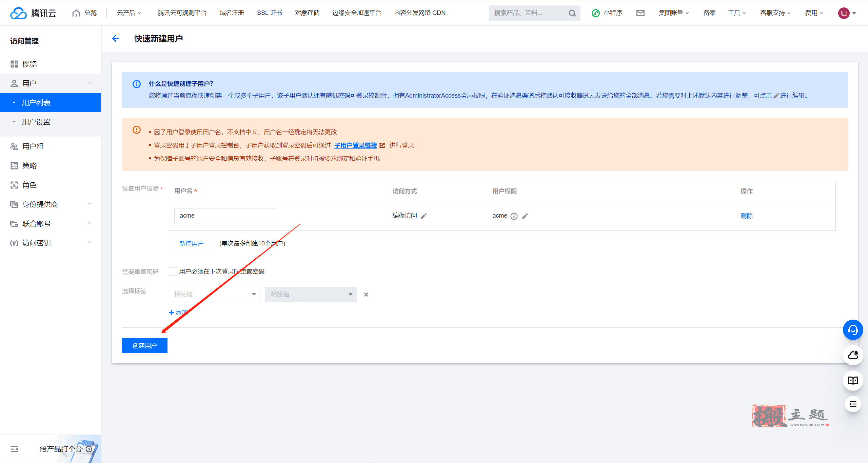The image size is (868, 463).
Task: Open 概览 in sidebar
Action: coord(51,64)
